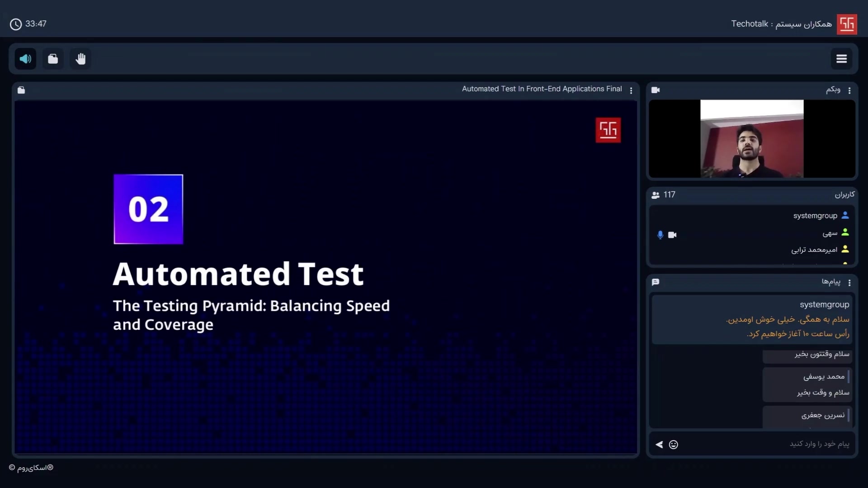
Task: Click the اسکای‌روم copyright link
Action: point(31,468)
